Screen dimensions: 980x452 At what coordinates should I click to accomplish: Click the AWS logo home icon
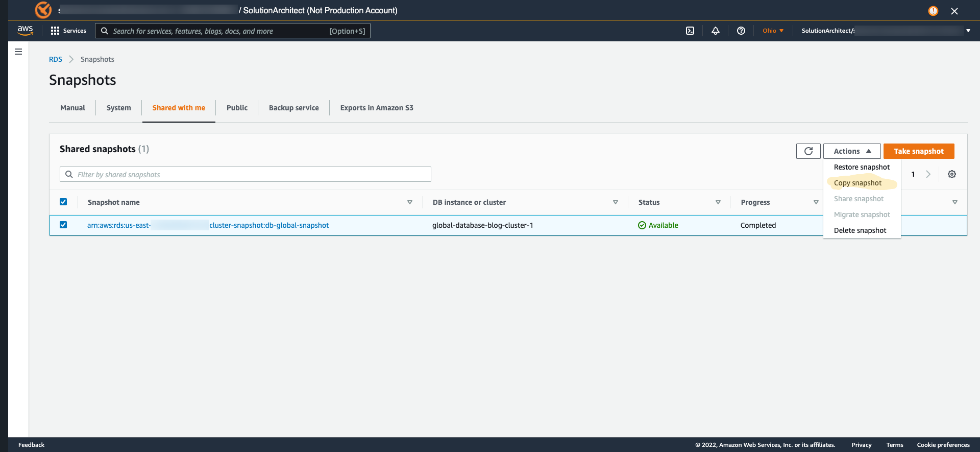[25, 31]
